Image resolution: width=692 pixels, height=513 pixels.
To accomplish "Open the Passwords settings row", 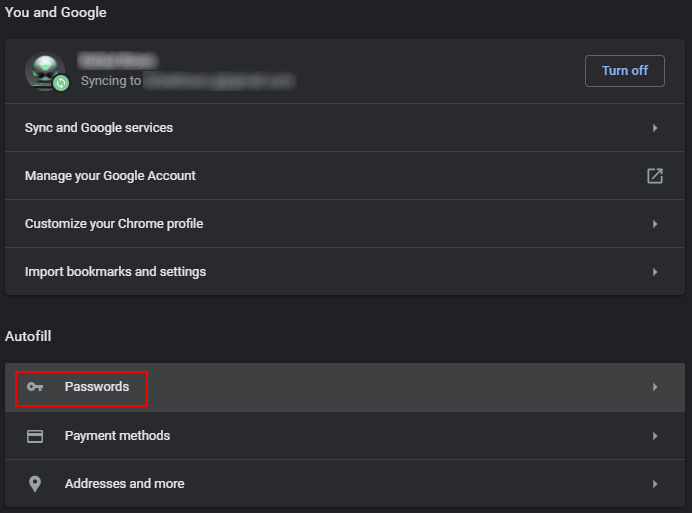I will click(345, 387).
